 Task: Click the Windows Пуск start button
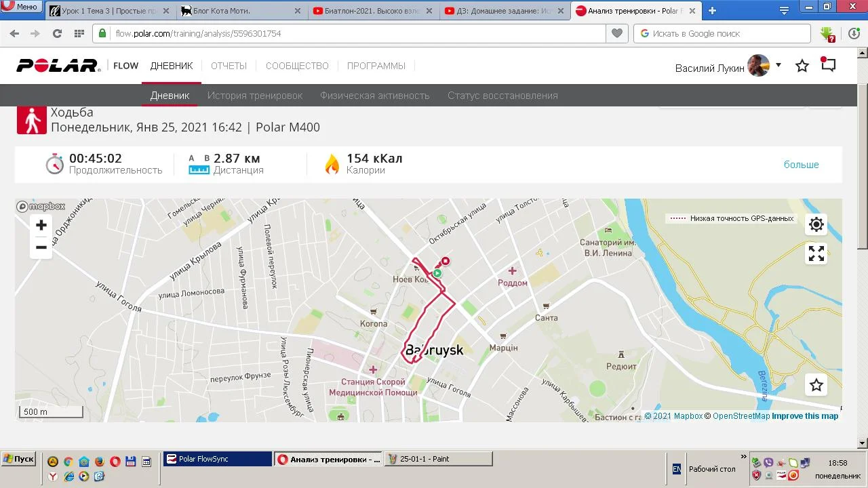click(x=18, y=459)
